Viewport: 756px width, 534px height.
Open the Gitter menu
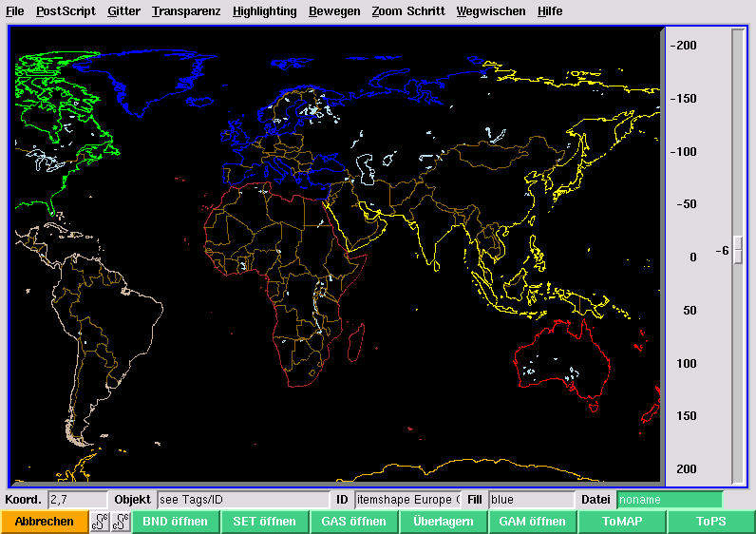click(123, 10)
